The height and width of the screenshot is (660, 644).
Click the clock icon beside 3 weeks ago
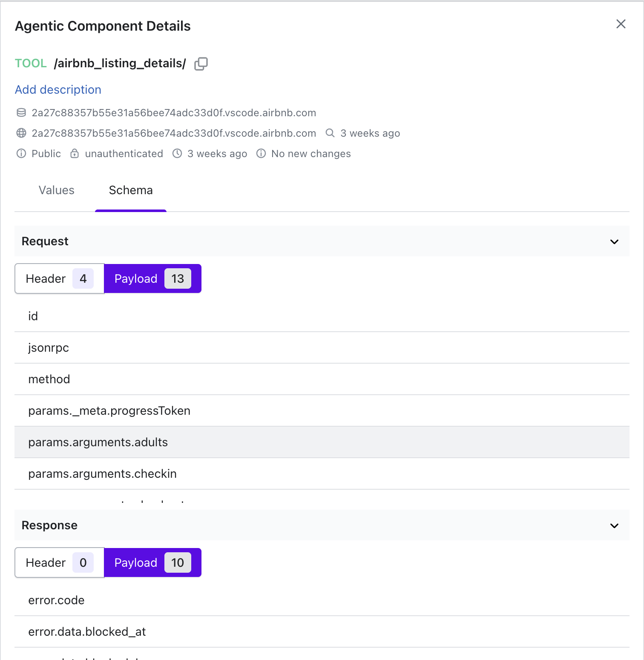coord(177,154)
